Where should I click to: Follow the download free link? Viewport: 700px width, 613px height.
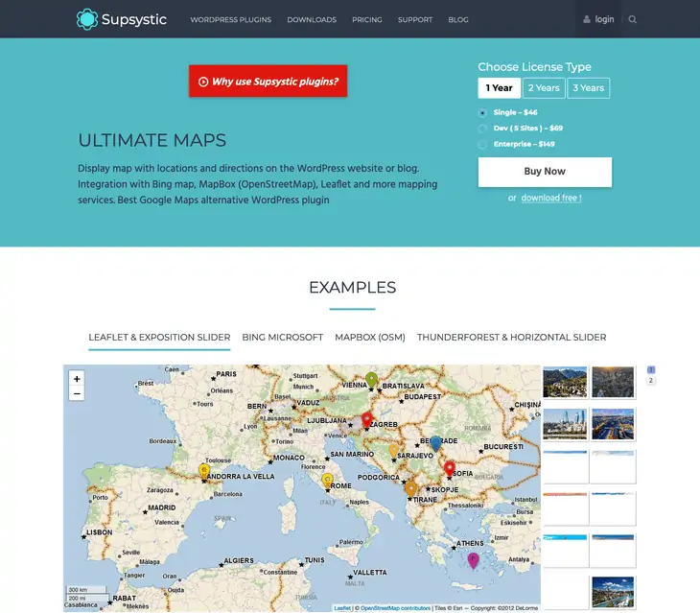(551, 198)
